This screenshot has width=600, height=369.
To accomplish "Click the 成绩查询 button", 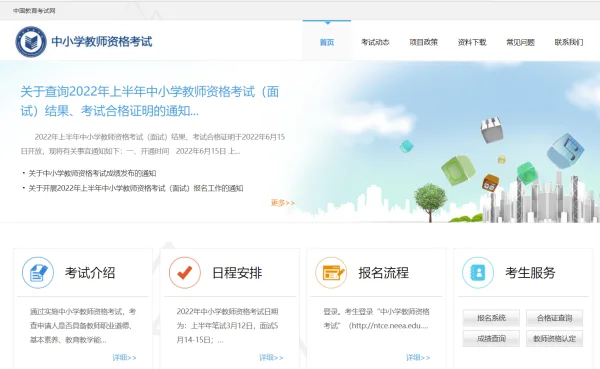I will (x=491, y=338).
